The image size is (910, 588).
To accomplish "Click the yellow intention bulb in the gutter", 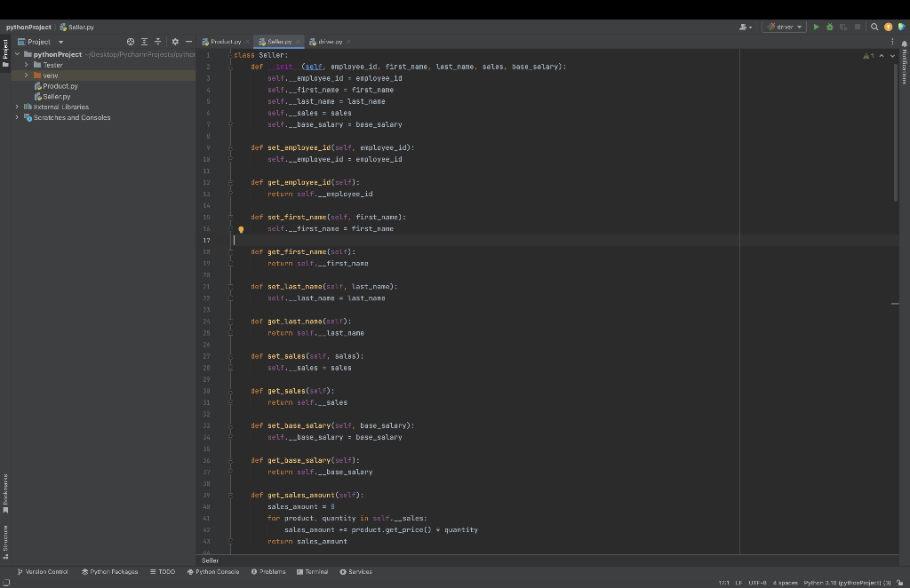I will [x=241, y=228].
